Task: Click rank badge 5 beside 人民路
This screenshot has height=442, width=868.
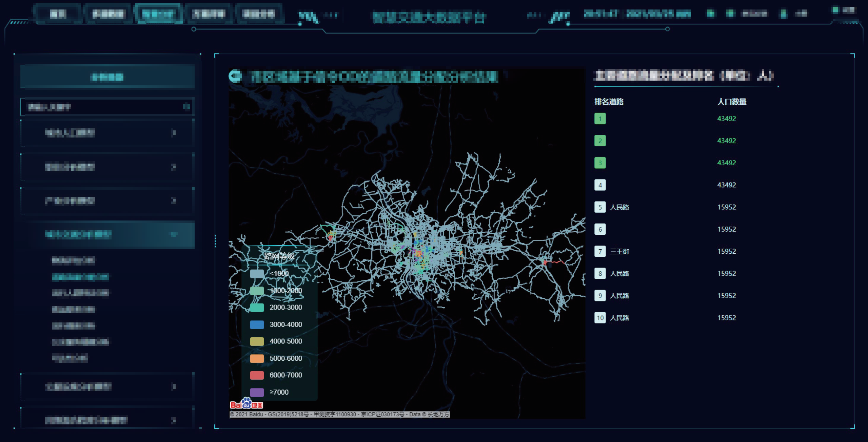Action: 600,207
